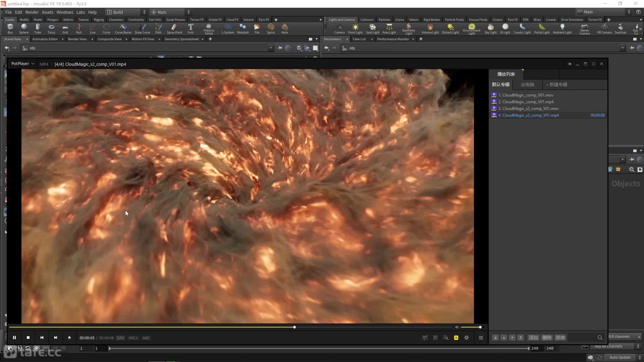This screenshot has width=644, height=362.
Task: Toggle the PotPlayer playlist panel button
Action: pyautogui.click(x=481, y=338)
